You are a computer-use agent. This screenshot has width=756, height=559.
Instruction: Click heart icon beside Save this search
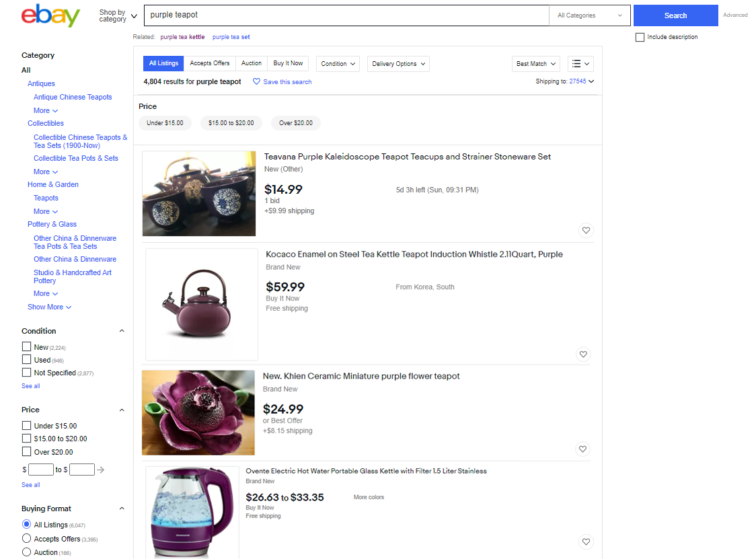click(x=256, y=81)
